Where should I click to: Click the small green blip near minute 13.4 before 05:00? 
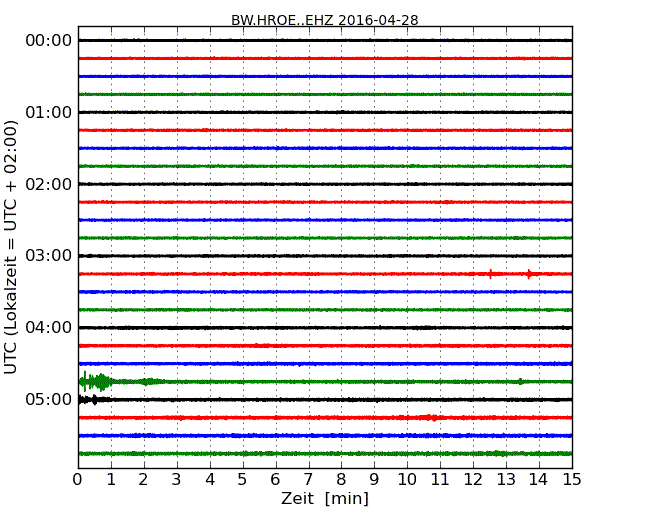[520, 381]
